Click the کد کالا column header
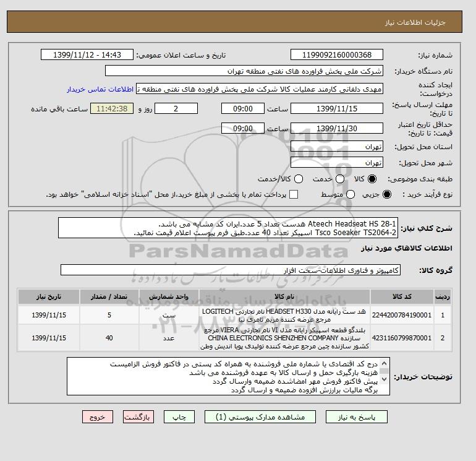Image resolution: width=476 pixels, height=461 pixels. click(x=402, y=296)
